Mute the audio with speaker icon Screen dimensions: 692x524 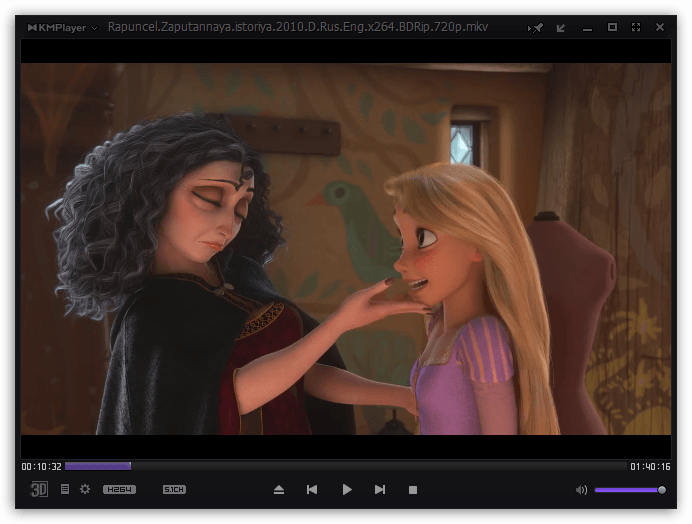point(581,490)
